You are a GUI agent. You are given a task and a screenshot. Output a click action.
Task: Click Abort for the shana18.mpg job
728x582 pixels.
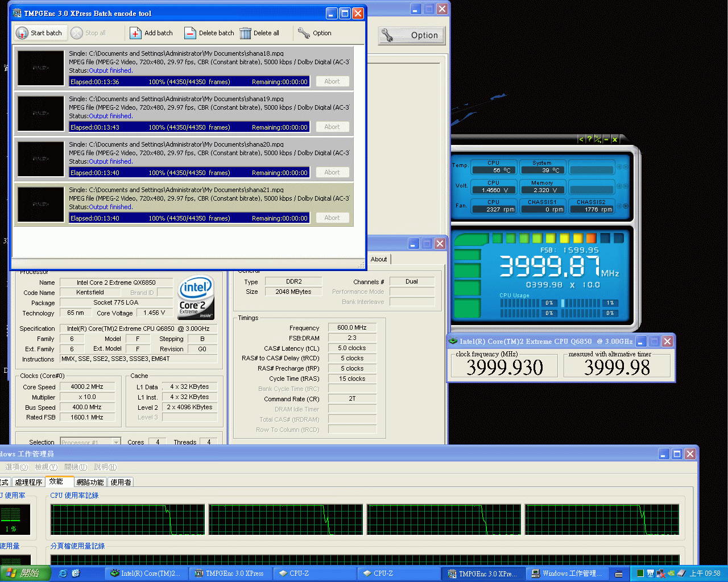[332, 81]
